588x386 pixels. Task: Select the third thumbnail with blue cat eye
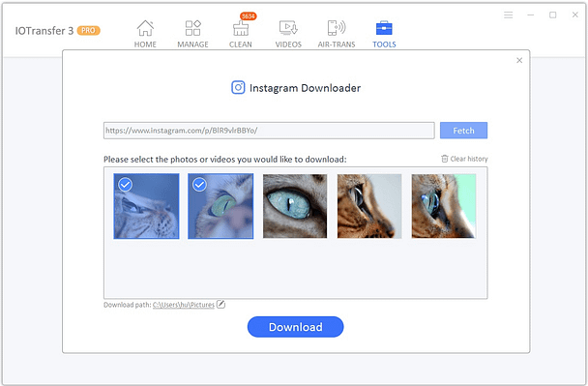[x=295, y=206]
